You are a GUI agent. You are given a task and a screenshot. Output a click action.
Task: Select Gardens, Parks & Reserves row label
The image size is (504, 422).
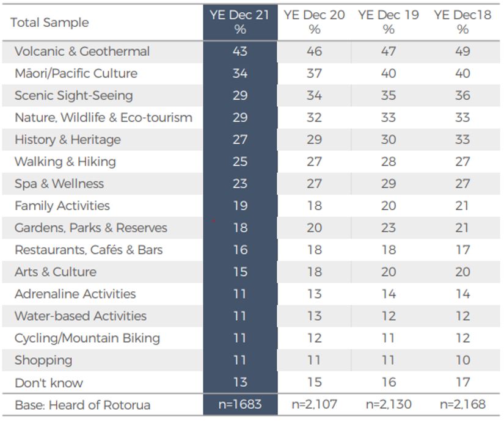pyautogui.click(x=90, y=228)
